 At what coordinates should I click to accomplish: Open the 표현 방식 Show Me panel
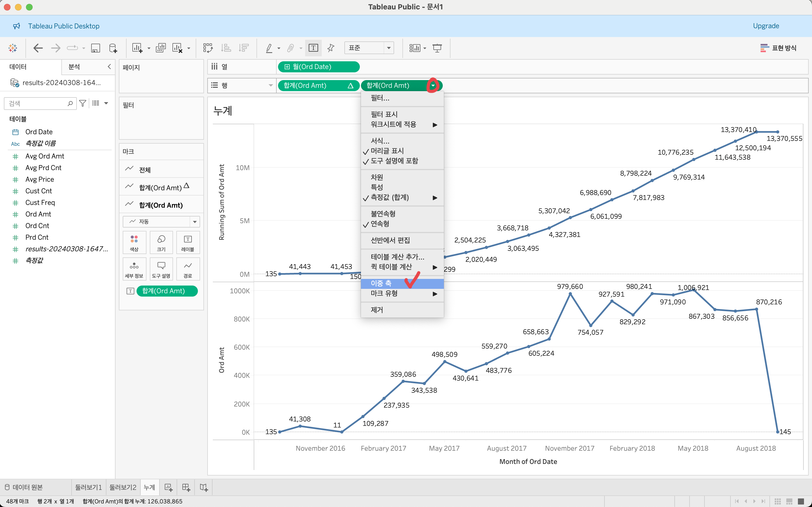click(778, 48)
